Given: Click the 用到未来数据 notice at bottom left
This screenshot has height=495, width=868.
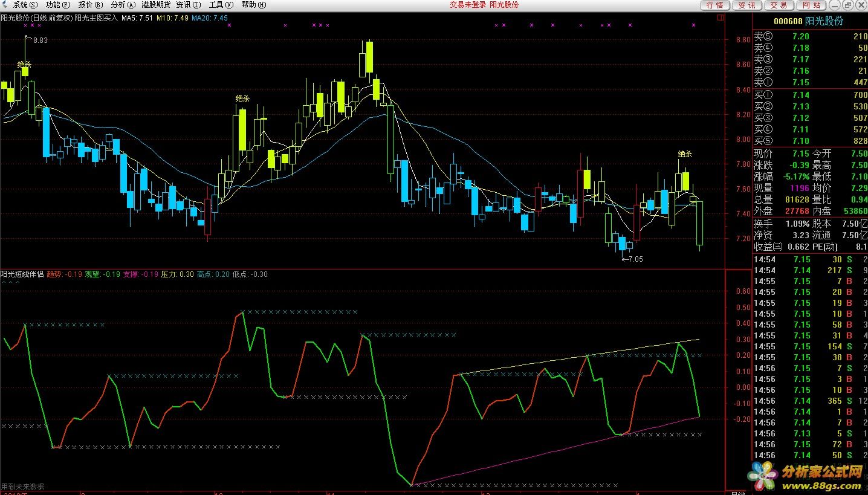Looking at the screenshot, I should [x=22, y=487].
